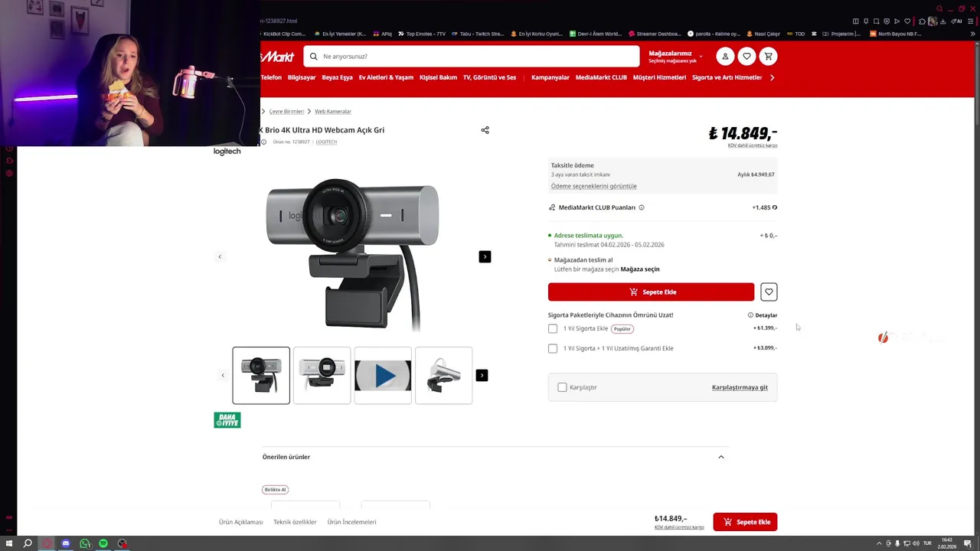This screenshot has width=980, height=551.
Task: Open the wishlist heart icon in header
Action: click(746, 56)
